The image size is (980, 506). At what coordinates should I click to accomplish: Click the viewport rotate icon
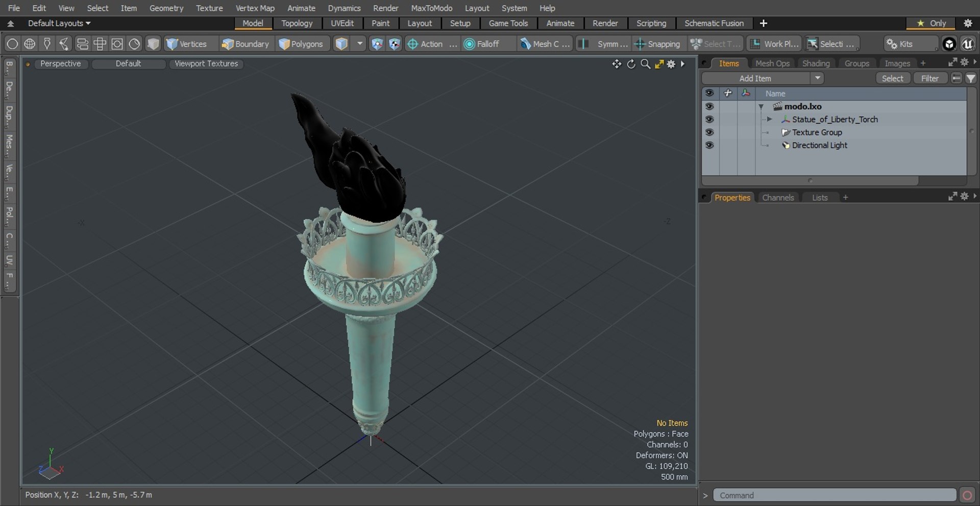[x=631, y=64]
